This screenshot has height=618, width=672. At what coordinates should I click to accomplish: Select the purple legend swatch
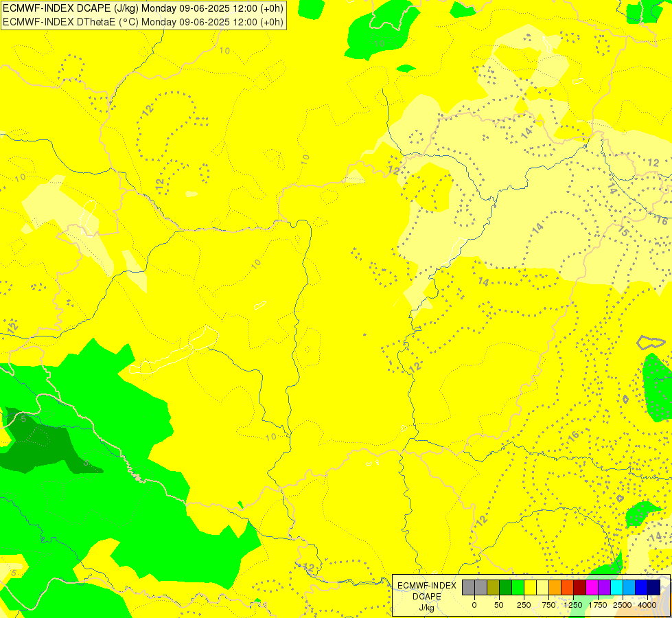coord(605,588)
